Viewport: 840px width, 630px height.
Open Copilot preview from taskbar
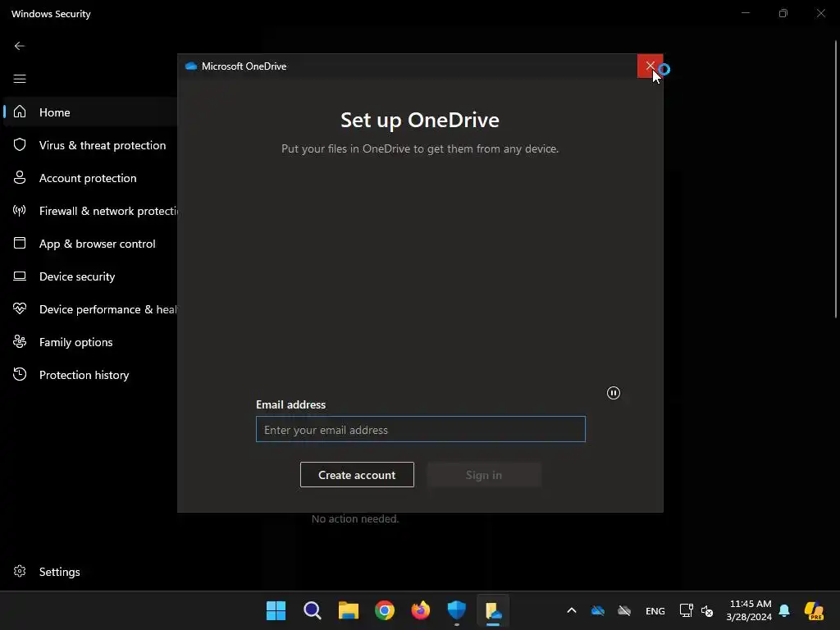coord(814,610)
